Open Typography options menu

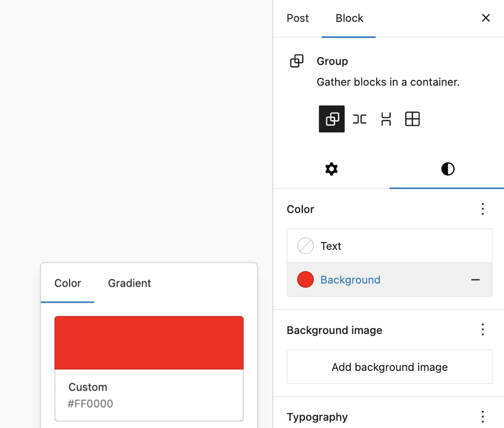482,417
